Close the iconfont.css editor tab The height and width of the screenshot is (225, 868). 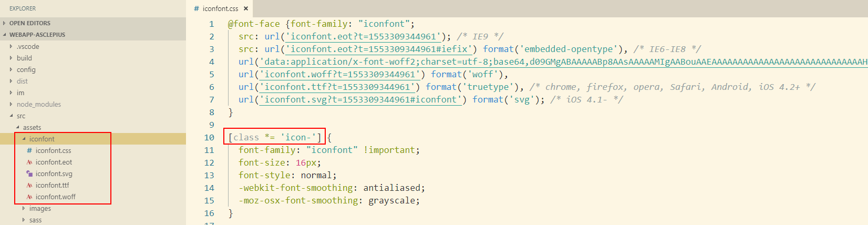245,9
